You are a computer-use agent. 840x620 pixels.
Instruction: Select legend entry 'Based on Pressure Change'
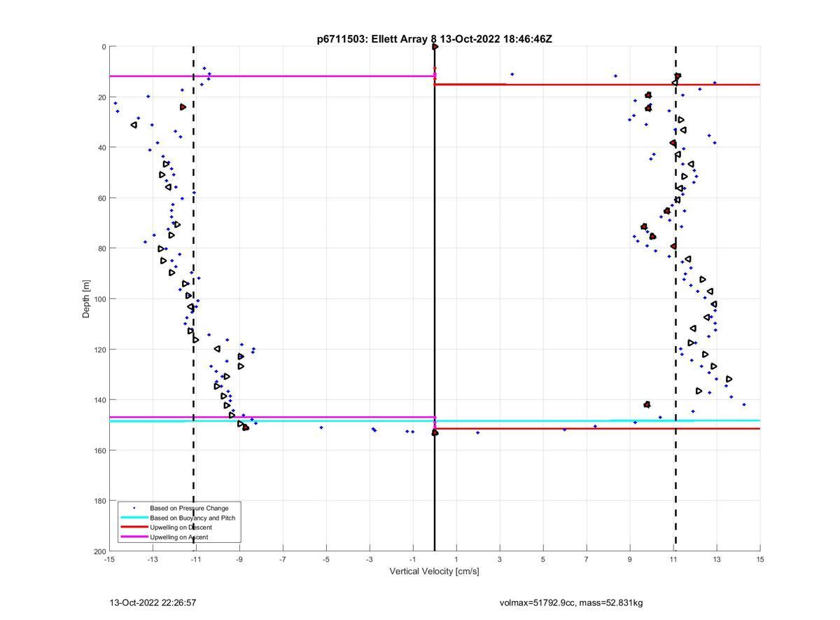(189, 508)
